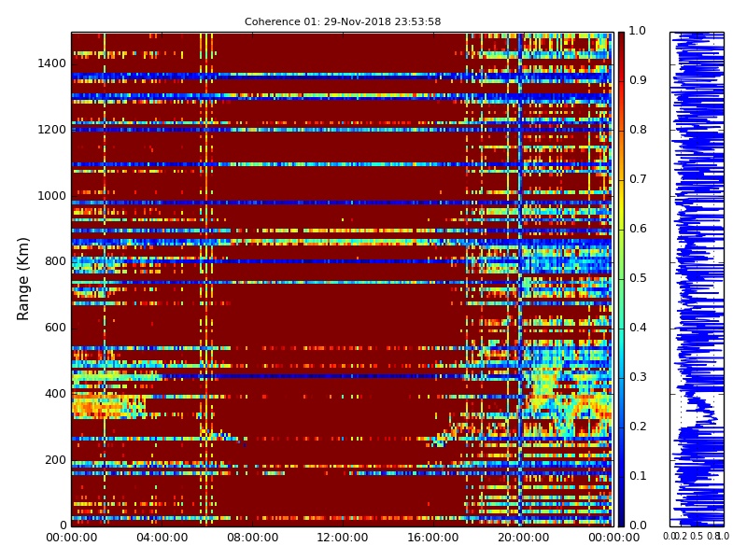747x560 pixels.
Task: Click the 0.5 tick label under the profile plot
Action: tap(697, 536)
